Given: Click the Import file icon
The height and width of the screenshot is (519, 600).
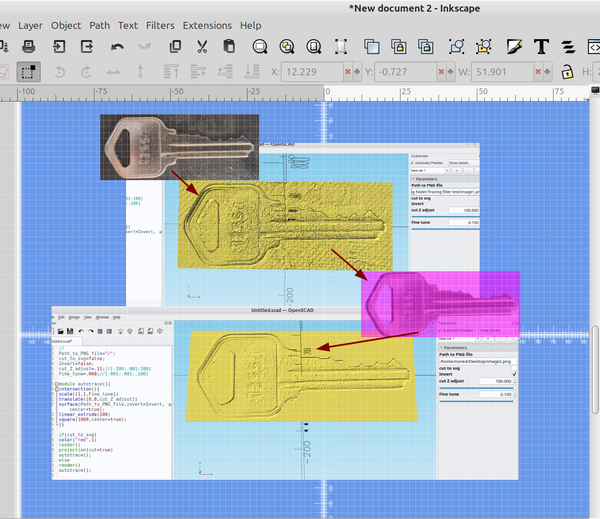Looking at the screenshot, I should coord(59,47).
